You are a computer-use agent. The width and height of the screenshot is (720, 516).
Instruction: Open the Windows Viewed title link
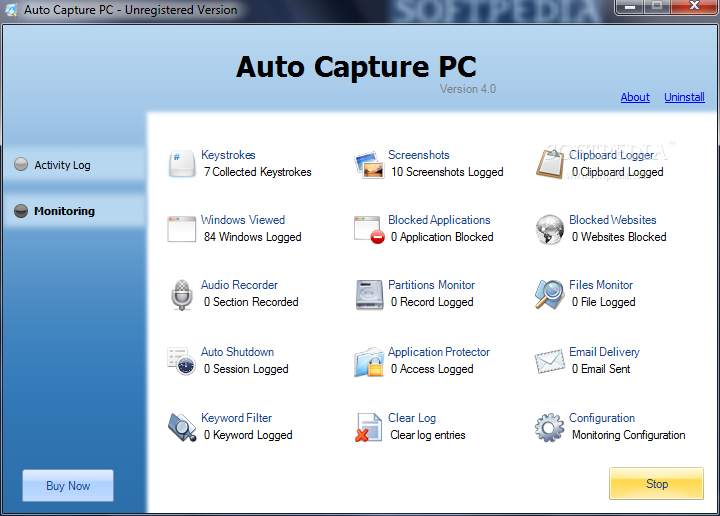(x=243, y=220)
